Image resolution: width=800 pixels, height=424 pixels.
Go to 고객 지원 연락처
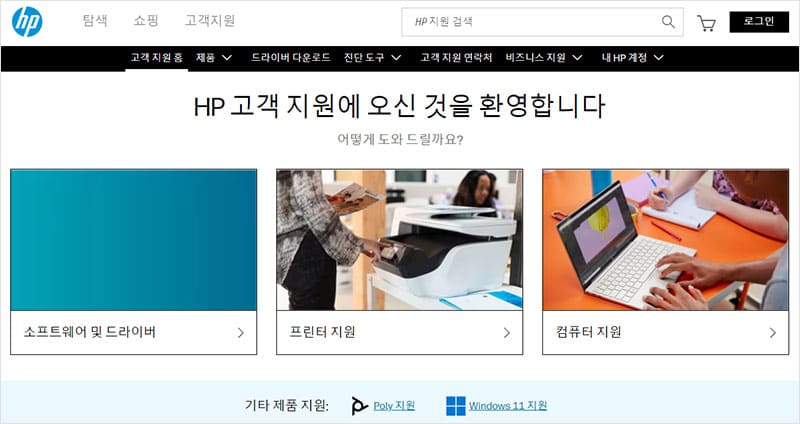(x=456, y=58)
